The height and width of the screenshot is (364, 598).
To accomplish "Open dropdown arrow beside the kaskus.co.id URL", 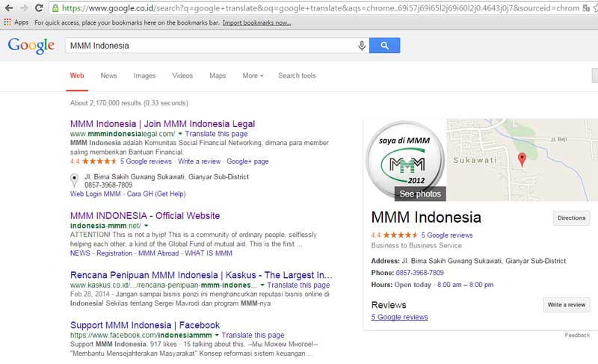I will pyautogui.click(x=262, y=286).
